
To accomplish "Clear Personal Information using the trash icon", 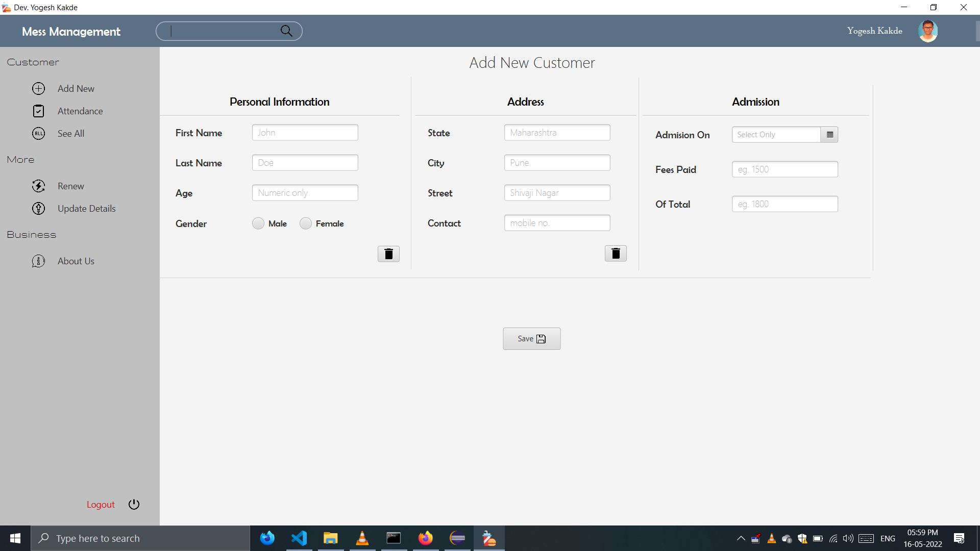I will pyautogui.click(x=388, y=254).
